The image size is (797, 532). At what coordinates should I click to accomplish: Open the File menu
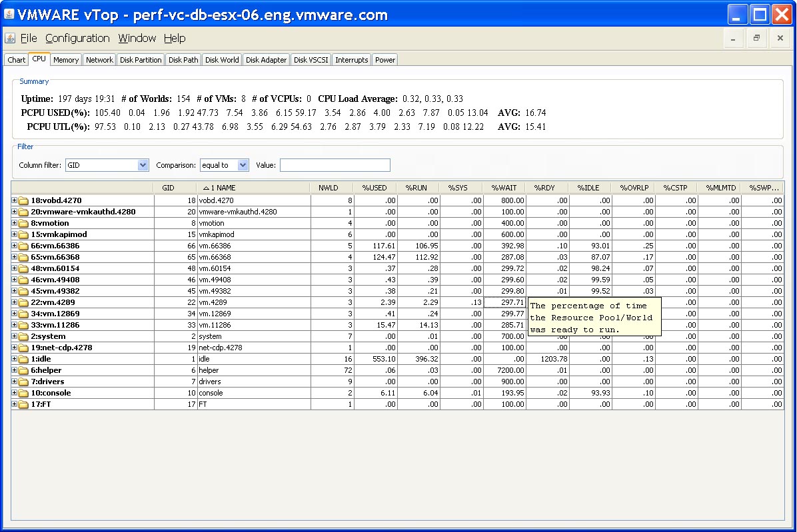(29, 38)
